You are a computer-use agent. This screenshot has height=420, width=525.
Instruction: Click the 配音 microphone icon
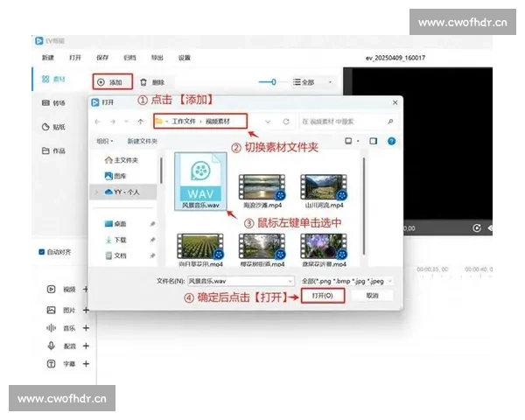pos(51,346)
